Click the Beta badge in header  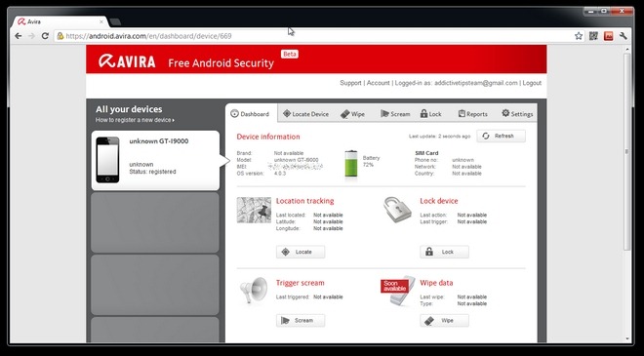pyautogui.click(x=290, y=54)
